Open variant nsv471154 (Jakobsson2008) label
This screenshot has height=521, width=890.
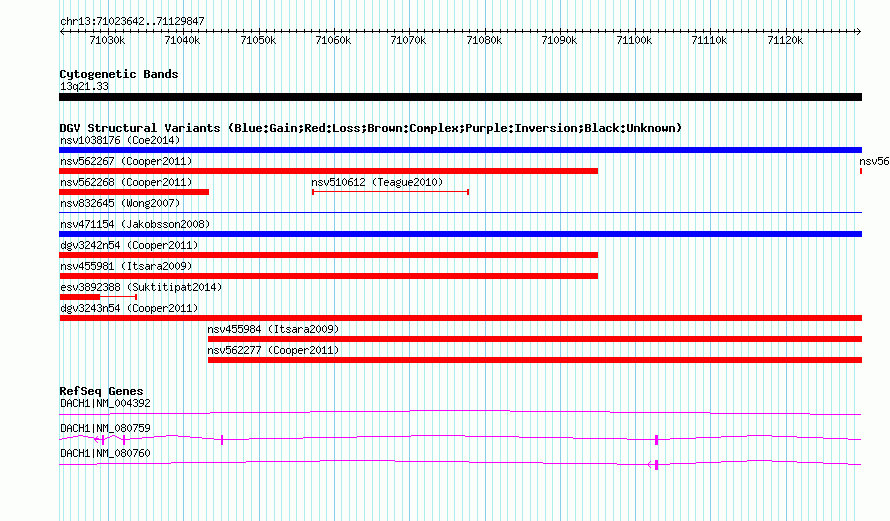tap(135, 224)
